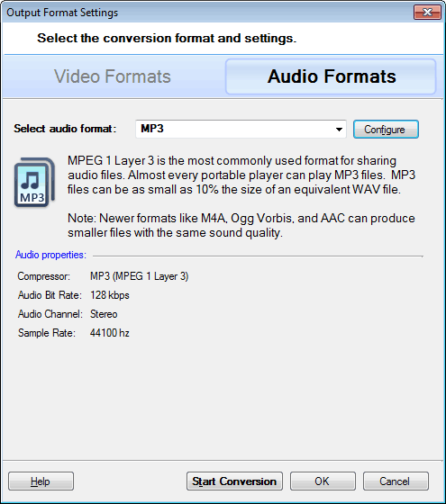Click the 44100 hz sample rate value
This screenshot has width=446, height=504.
point(110,333)
